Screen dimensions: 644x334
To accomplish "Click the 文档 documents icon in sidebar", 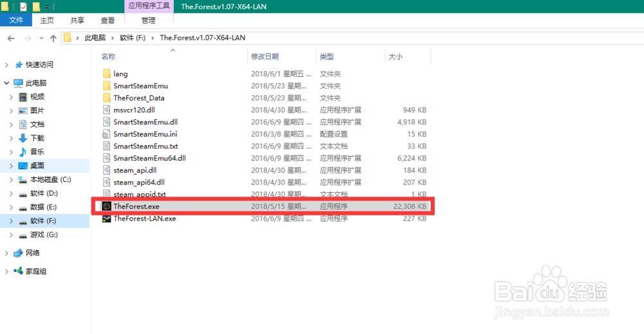I will click(x=23, y=124).
